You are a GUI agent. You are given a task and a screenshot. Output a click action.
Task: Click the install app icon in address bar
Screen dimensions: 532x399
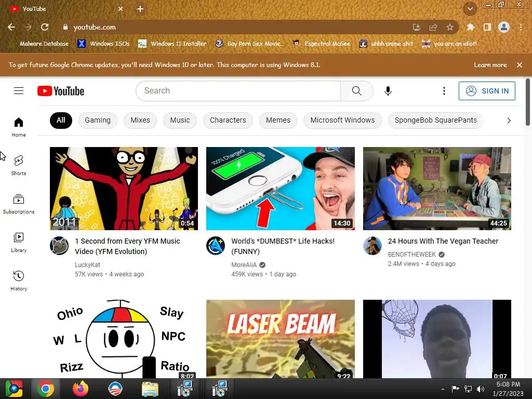coord(416,27)
